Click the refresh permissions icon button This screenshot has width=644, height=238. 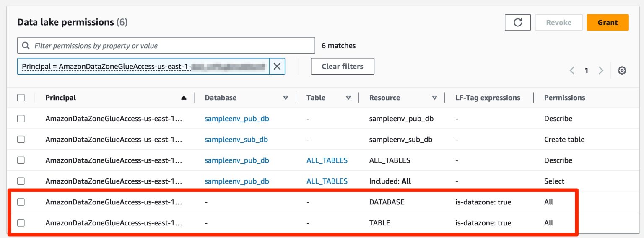click(518, 23)
